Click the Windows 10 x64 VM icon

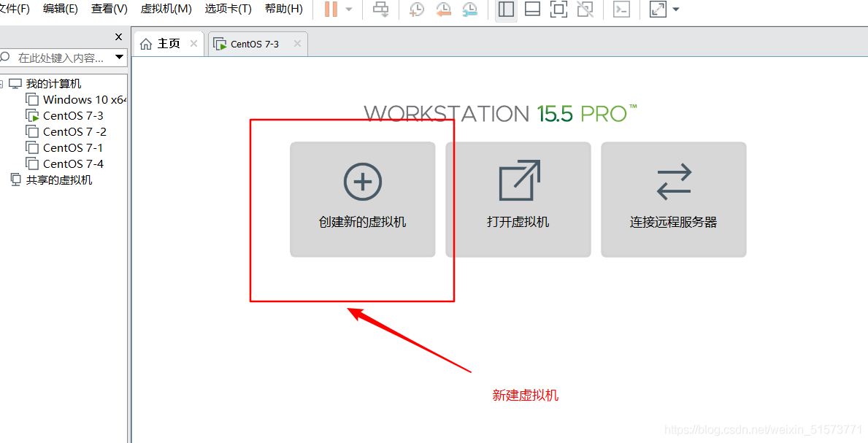click(x=32, y=100)
